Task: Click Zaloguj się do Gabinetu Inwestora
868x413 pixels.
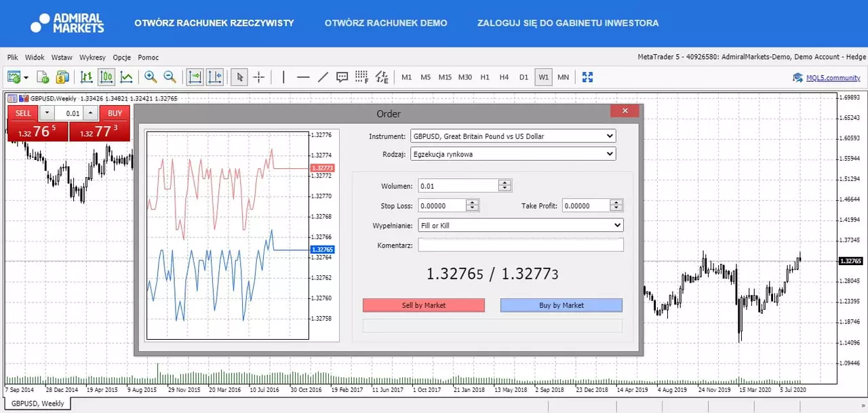Action: coord(568,23)
